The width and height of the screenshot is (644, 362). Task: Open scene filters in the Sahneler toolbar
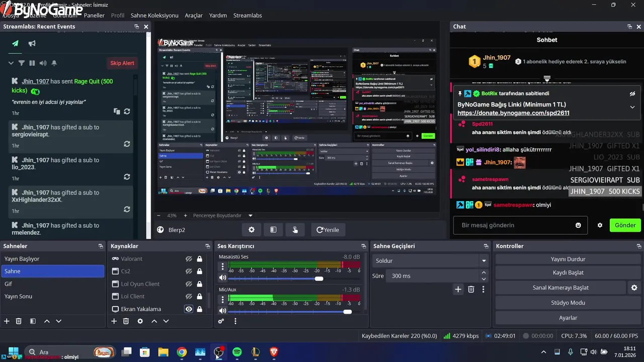pos(33,321)
